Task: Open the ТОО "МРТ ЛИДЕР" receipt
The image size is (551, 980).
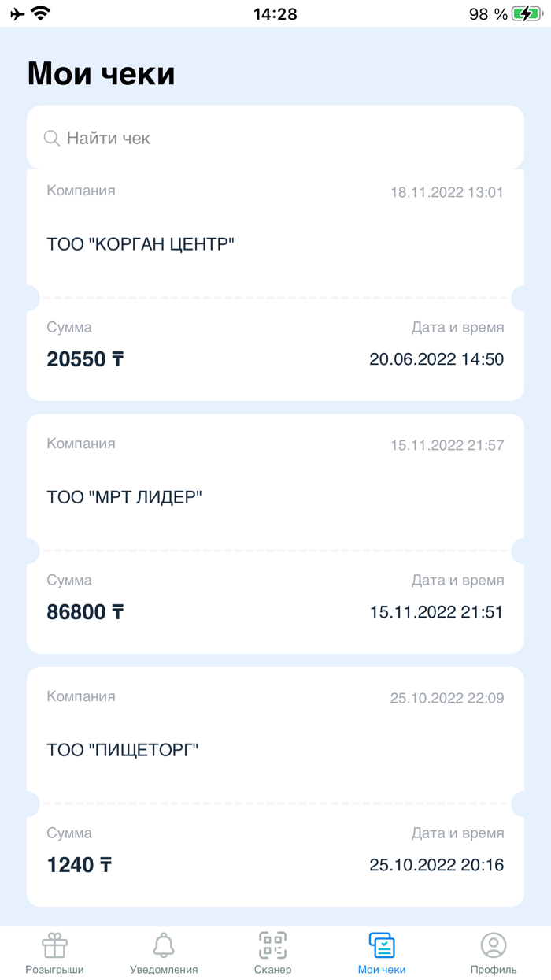Action: point(123,496)
